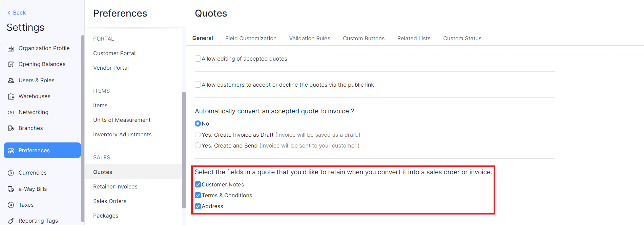Select the Taxes icon
Screen dimensions: 644x225
pyautogui.click(x=11, y=205)
